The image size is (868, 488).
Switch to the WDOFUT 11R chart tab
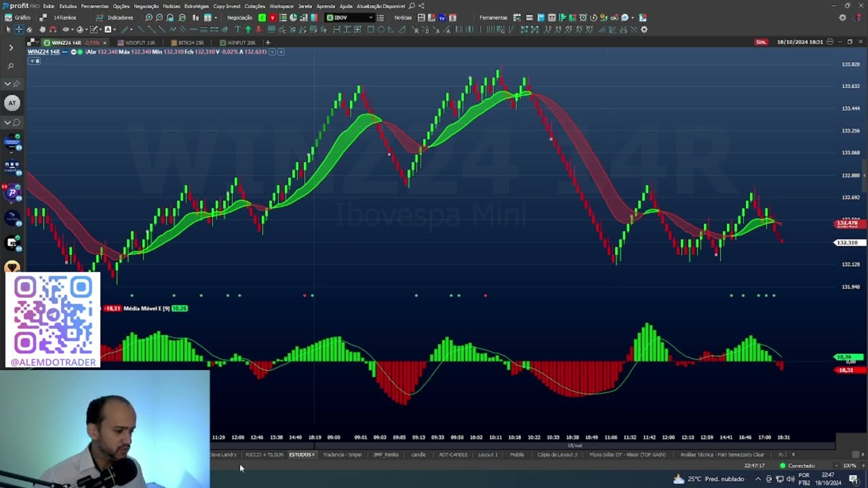139,42
